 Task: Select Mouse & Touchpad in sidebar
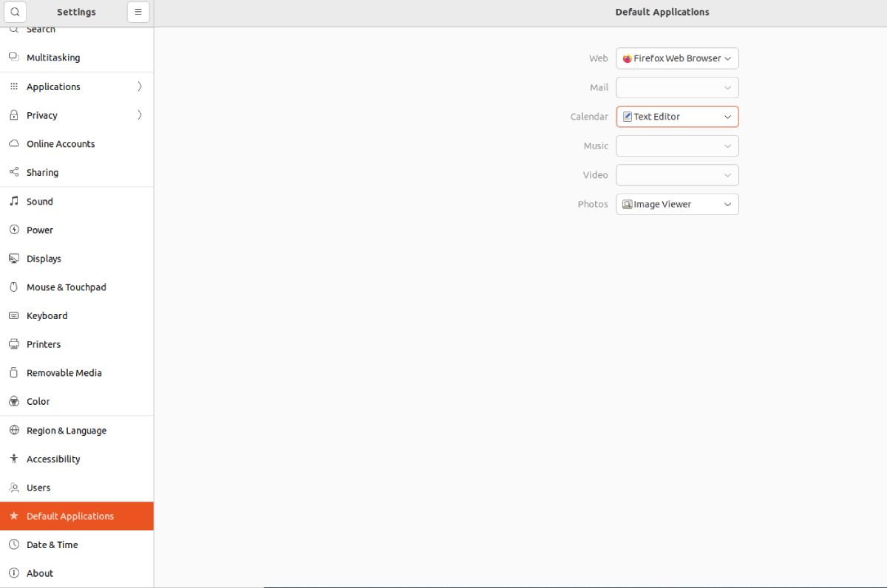point(77,287)
